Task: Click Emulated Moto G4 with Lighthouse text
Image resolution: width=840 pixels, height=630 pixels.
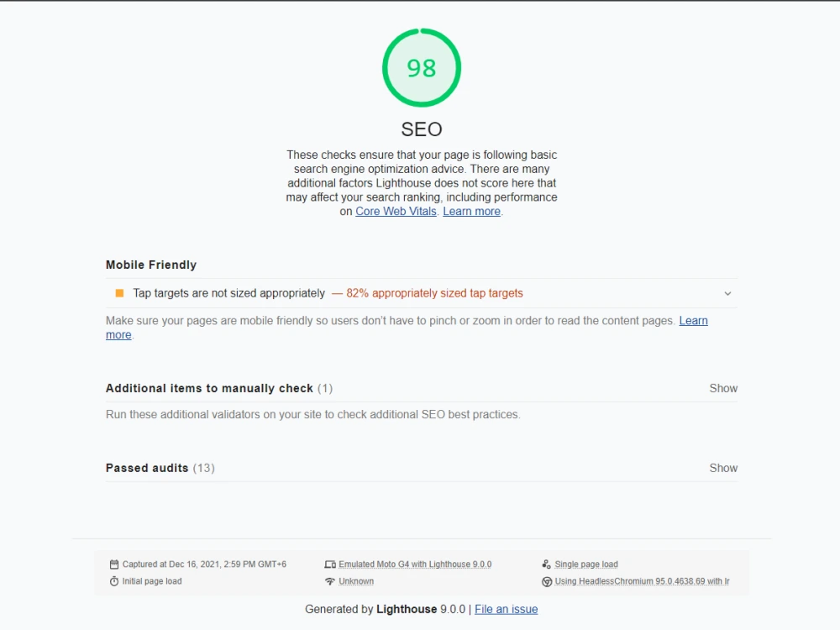Action: pyautogui.click(x=415, y=564)
